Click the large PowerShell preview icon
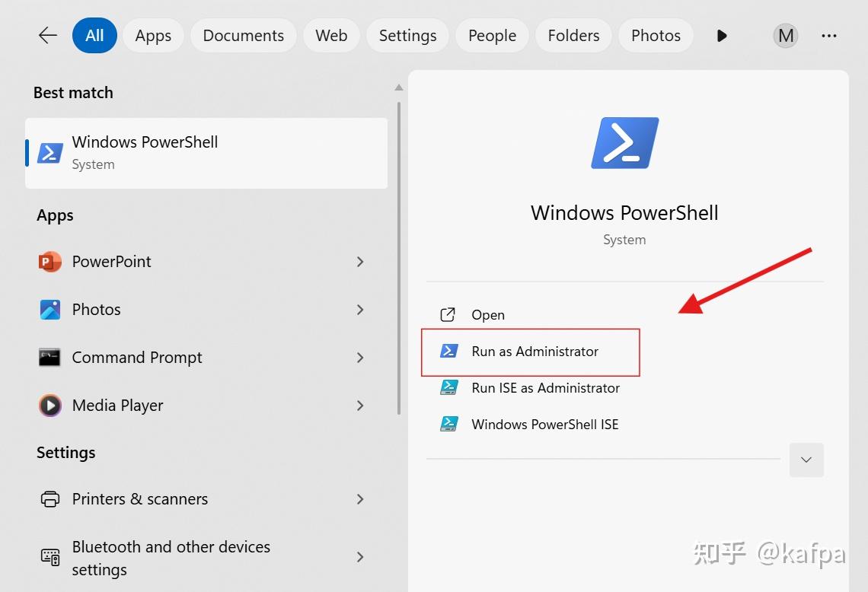The height and width of the screenshot is (592, 868). 624,142
